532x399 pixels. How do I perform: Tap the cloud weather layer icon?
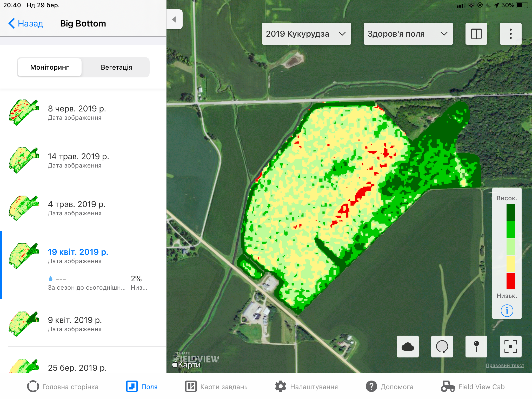pyautogui.click(x=408, y=347)
